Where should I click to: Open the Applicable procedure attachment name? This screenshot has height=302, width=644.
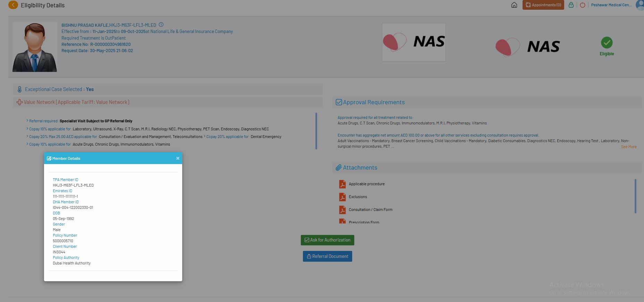click(367, 184)
